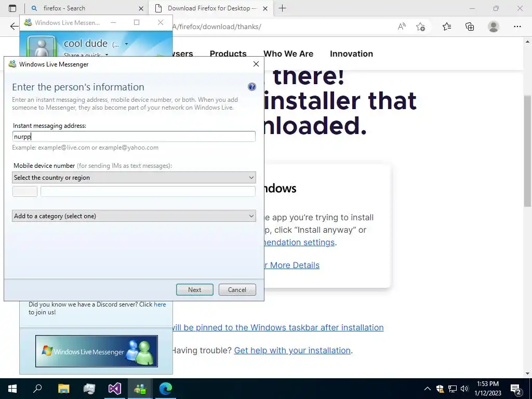Click Windows Live Messenger taskbar icon

140,389
